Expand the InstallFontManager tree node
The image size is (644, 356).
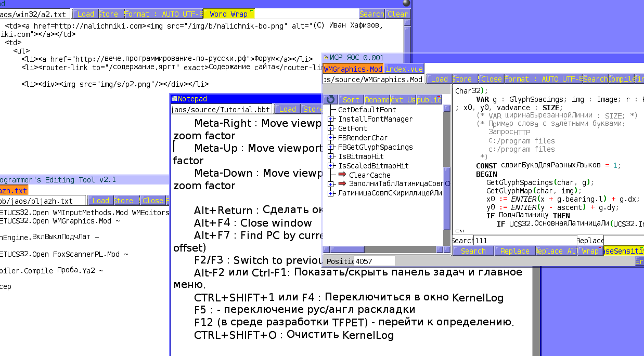point(331,120)
